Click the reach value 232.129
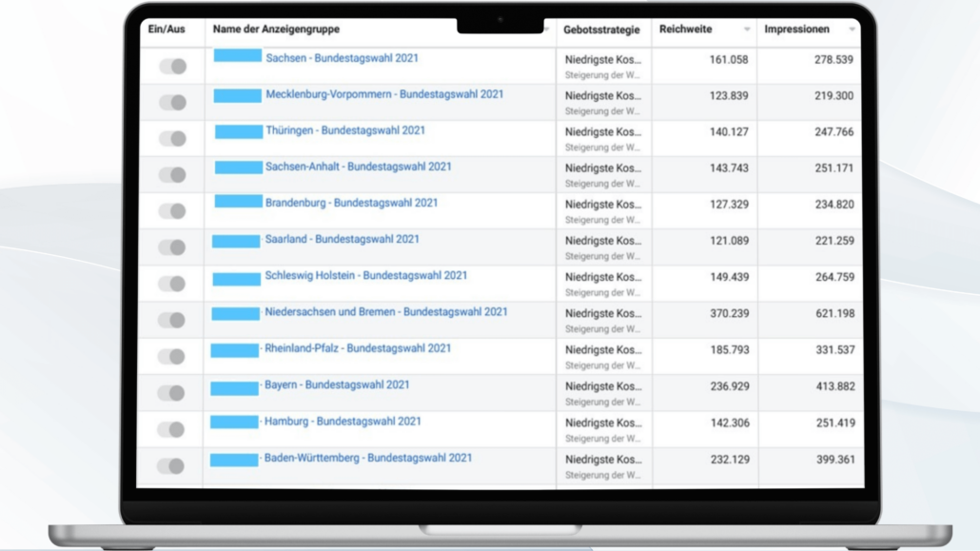Image resolution: width=980 pixels, height=551 pixels. (x=730, y=460)
